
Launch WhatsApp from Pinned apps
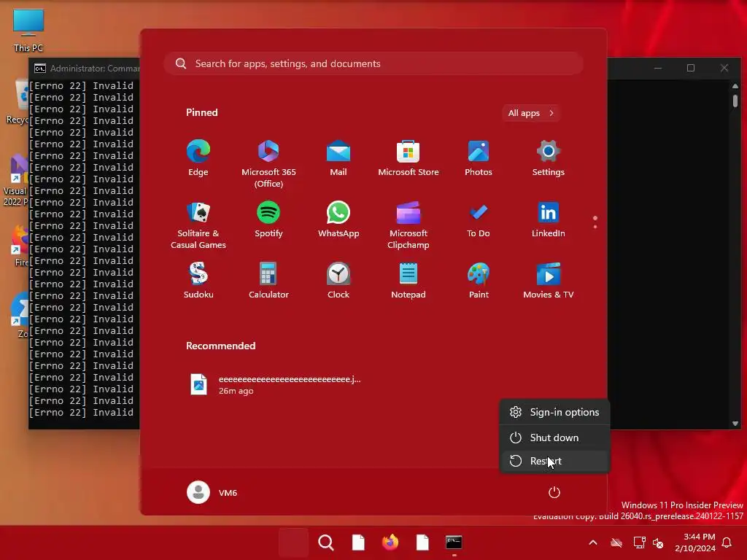pyautogui.click(x=338, y=219)
